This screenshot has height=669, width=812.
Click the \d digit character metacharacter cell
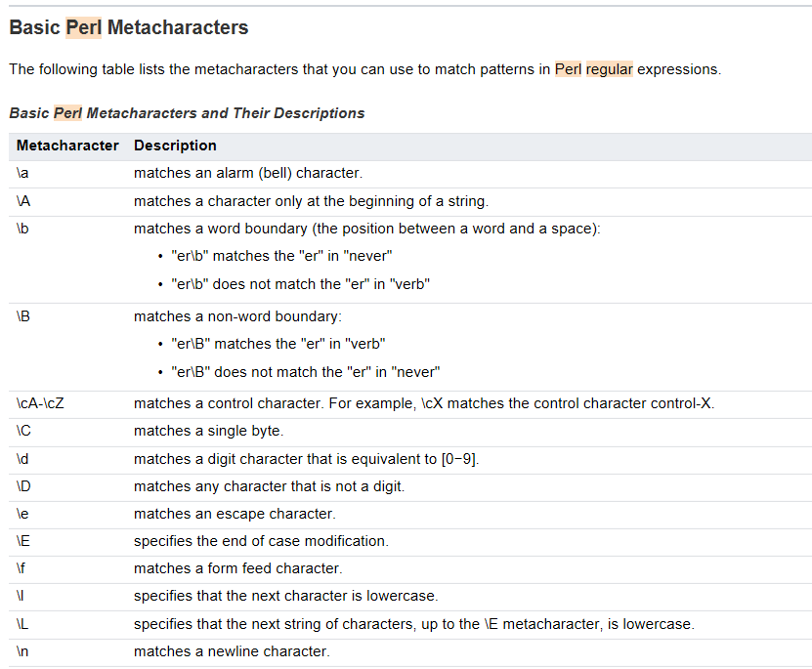pyautogui.click(x=23, y=459)
